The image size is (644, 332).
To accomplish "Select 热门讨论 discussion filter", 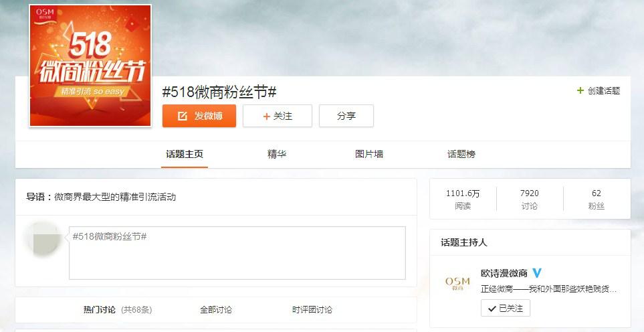I will (100, 309).
